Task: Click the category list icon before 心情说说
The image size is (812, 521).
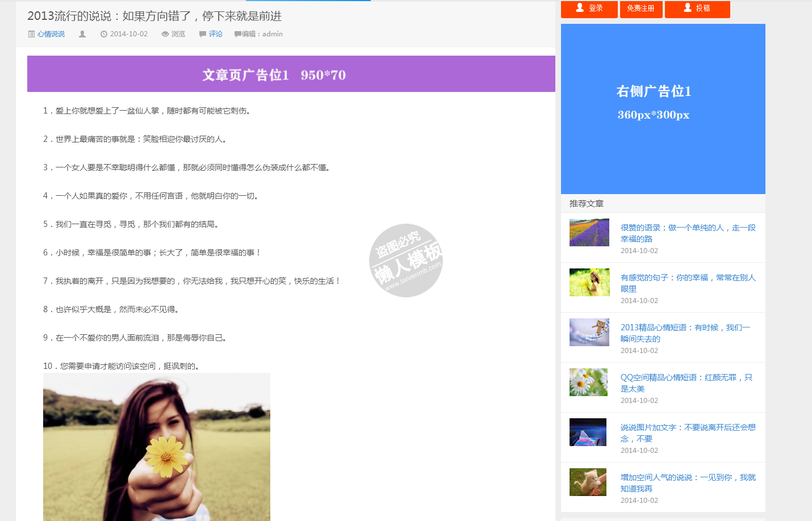Action: coord(31,34)
